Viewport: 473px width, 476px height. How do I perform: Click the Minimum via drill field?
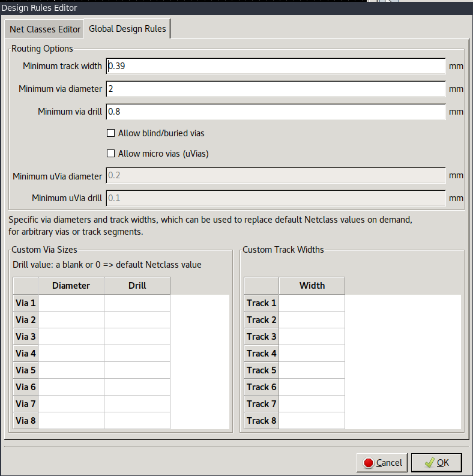click(276, 112)
